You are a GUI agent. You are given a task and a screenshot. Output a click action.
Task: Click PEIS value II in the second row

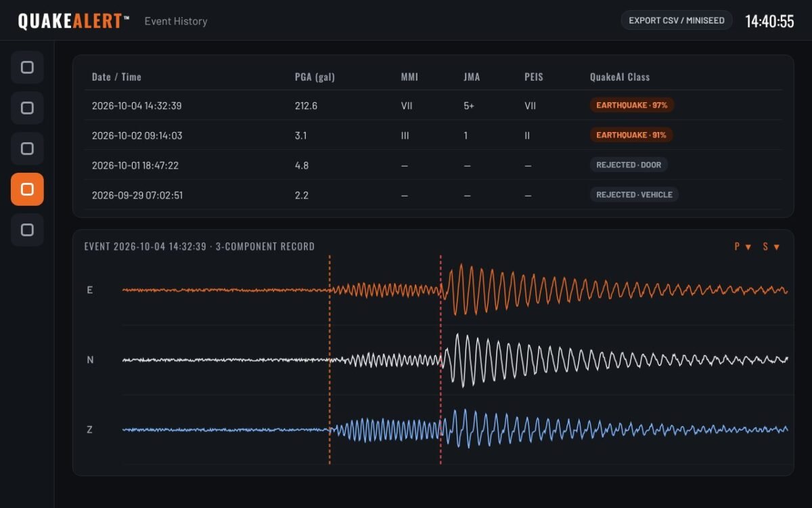point(526,135)
